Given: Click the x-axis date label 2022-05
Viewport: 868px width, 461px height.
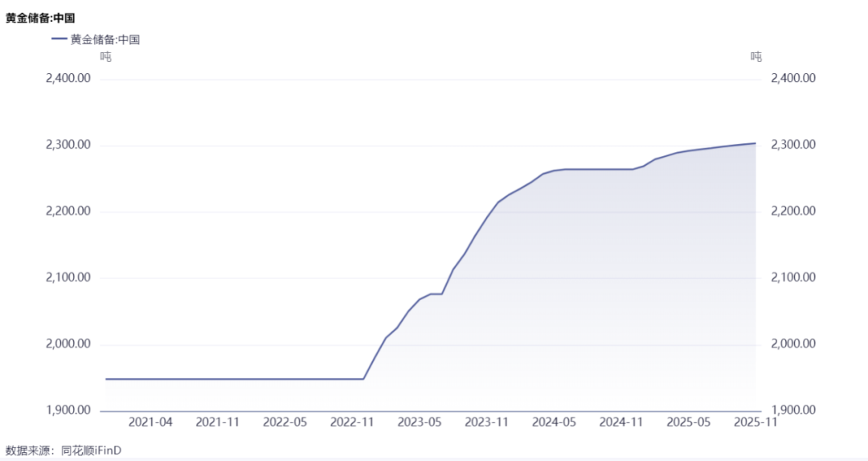Looking at the screenshot, I should (285, 422).
